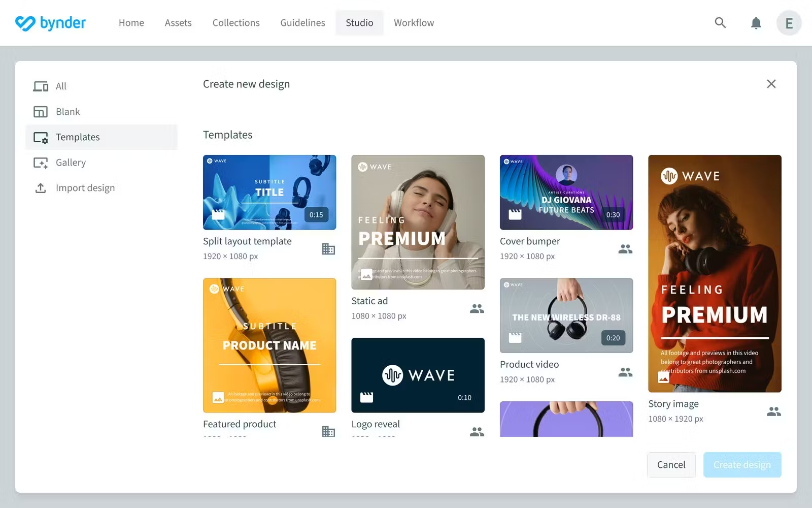
Task: Open the notifications bell
Action: coord(756,23)
